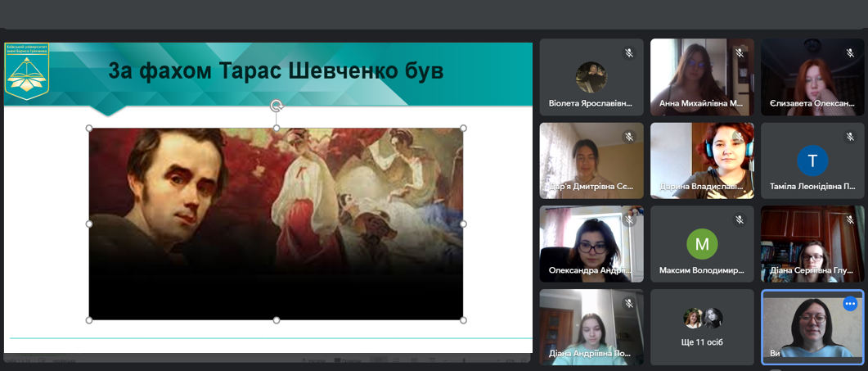The height and width of the screenshot is (371, 868).
Task: Click the top-right sizing handle of the picture
Action: pos(463,128)
